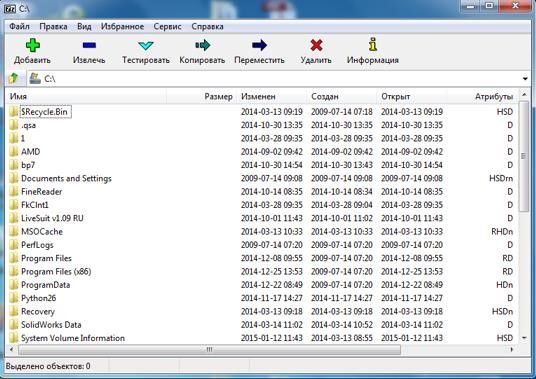
Task: Select the LiveSuit v1.09 RU folder name
Action: [52, 218]
